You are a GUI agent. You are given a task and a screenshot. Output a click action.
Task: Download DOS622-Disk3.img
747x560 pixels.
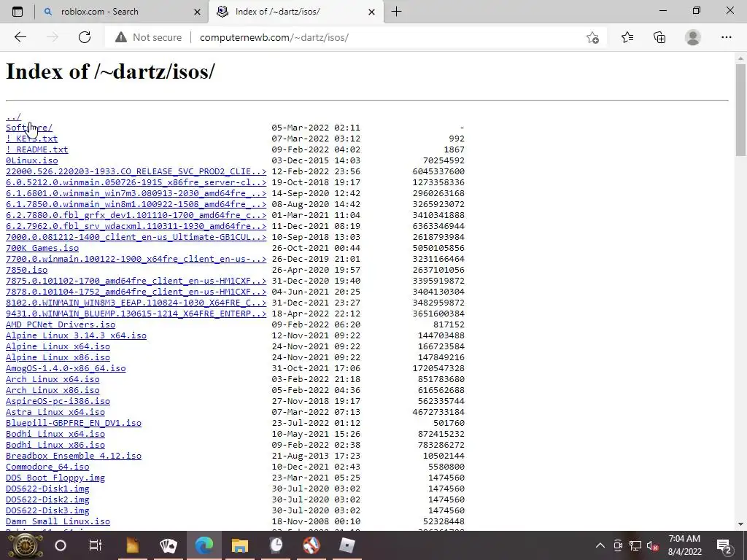tap(47, 511)
